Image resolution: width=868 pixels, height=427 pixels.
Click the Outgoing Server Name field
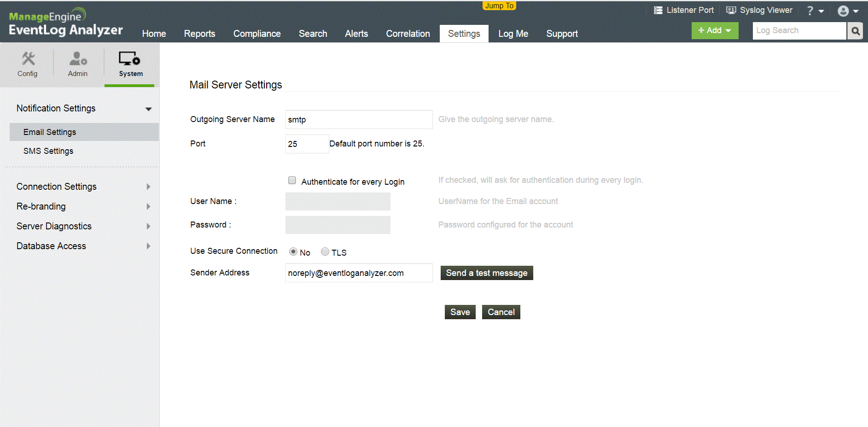(x=358, y=120)
